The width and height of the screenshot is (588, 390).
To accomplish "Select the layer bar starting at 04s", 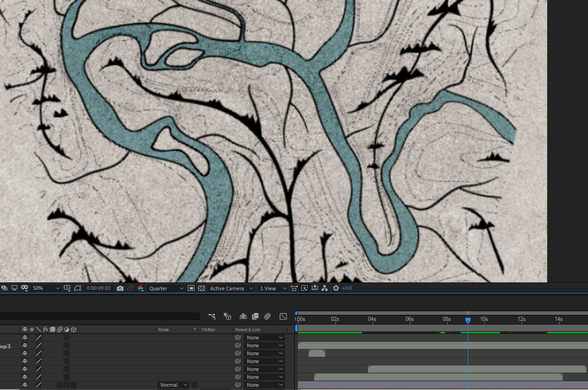I will click(477, 369).
